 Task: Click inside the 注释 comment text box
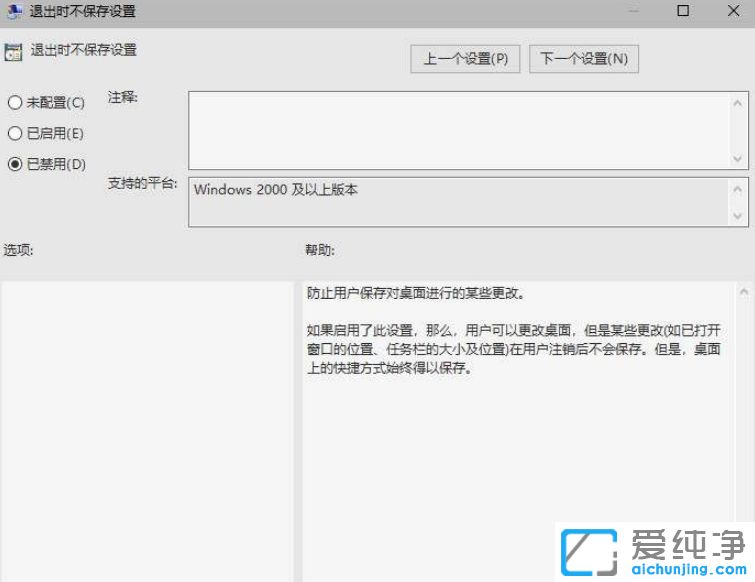click(459, 130)
